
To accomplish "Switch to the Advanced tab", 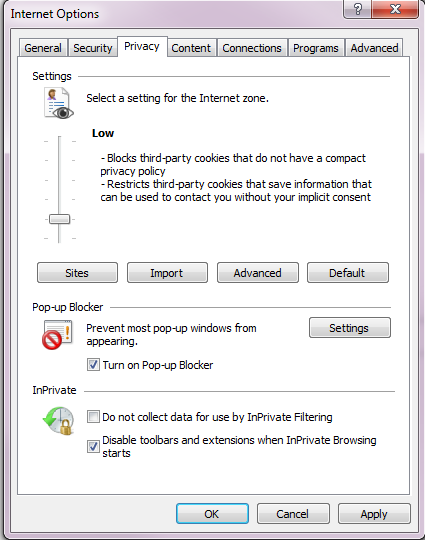I will tap(374, 48).
